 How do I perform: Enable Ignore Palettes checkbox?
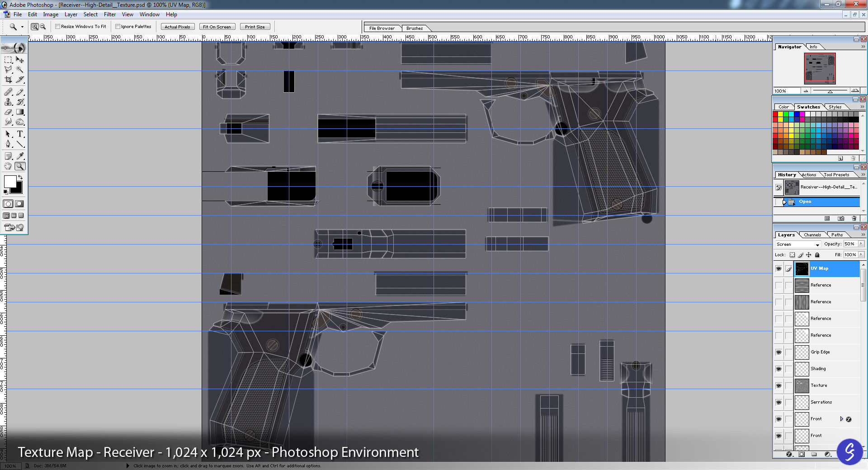tap(118, 27)
